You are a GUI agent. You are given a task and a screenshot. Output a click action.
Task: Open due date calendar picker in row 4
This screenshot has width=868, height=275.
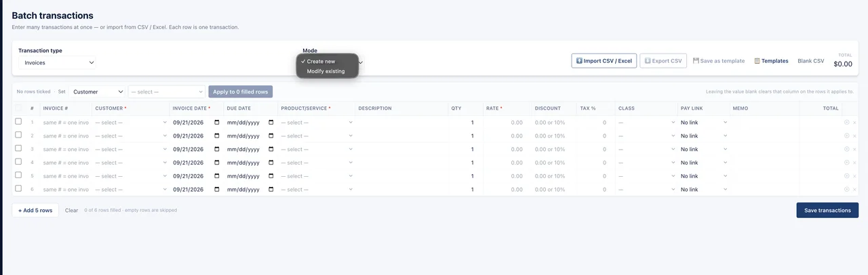tap(271, 163)
